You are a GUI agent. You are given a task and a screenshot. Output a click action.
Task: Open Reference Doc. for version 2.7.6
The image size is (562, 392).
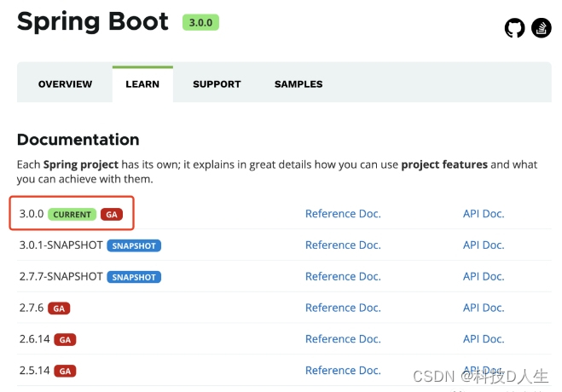point(343,308)
